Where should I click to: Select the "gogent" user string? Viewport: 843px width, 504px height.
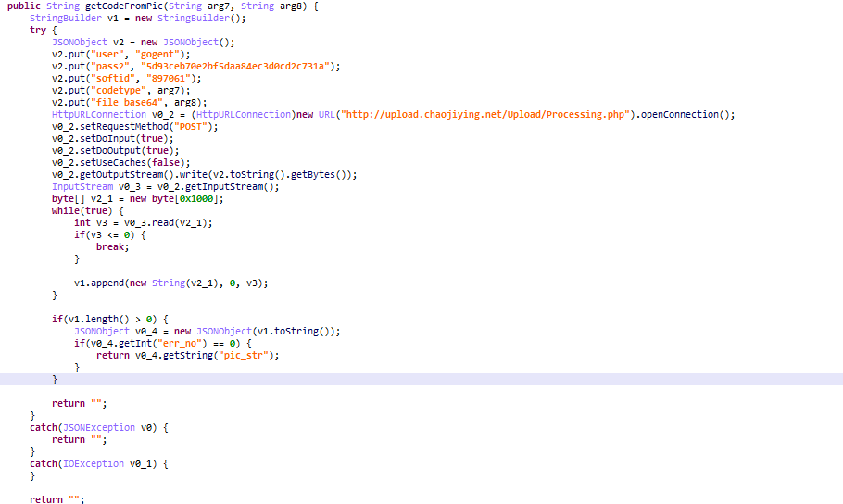[x=157, y=55]
